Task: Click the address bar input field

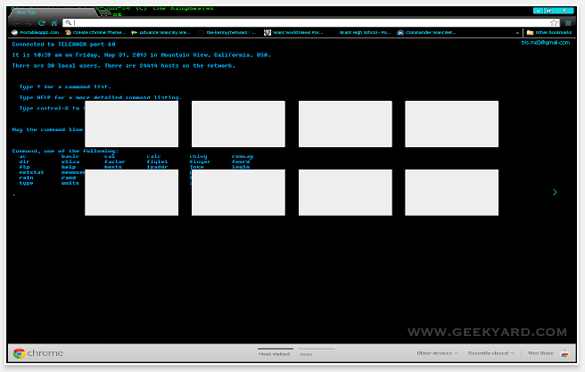Action: (306, 23)
